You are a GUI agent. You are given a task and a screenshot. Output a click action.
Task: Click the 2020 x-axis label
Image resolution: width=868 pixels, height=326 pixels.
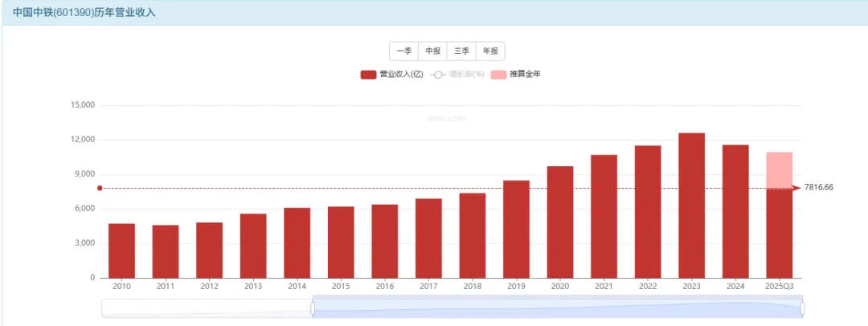[560, 286]
